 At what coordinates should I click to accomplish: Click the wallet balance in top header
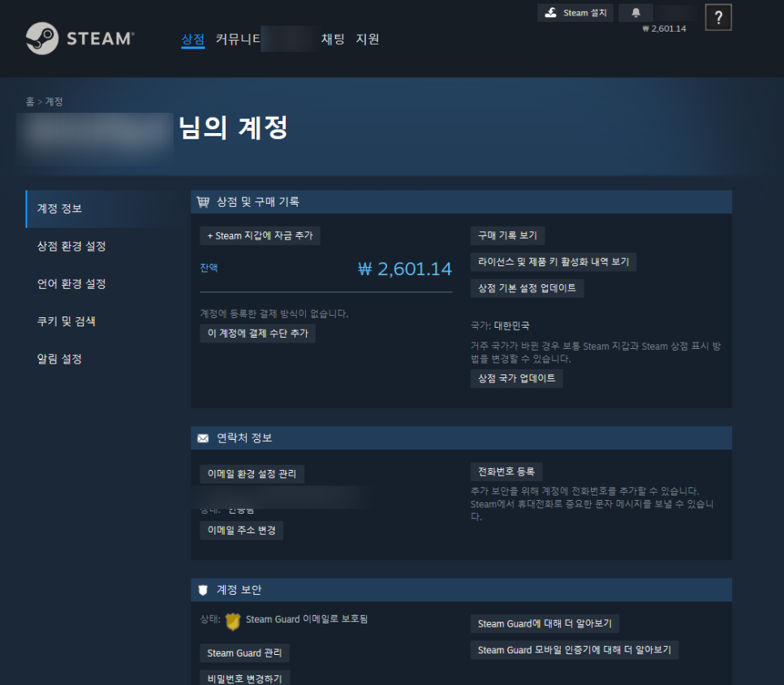[665, 28]
